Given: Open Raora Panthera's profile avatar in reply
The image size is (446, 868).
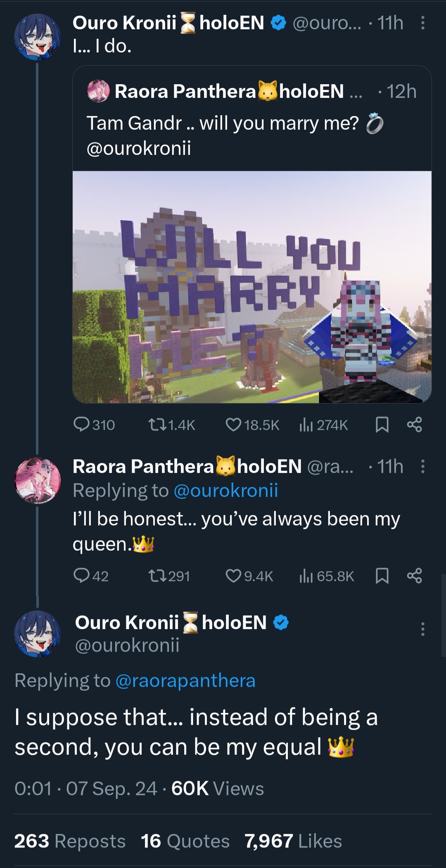Looking at the screenshot, I should pyautogui.click(x=38, y=481).
